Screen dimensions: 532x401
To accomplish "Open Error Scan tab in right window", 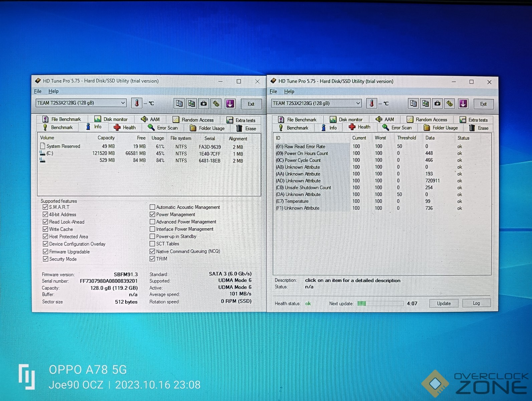I will (x=397, y=127).
